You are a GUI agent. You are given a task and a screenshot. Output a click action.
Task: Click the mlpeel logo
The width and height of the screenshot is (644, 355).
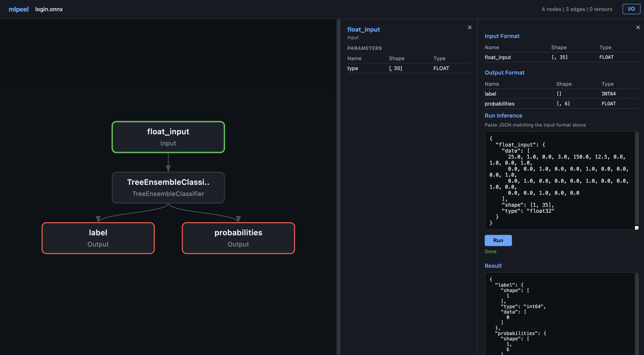click(18, 9)
